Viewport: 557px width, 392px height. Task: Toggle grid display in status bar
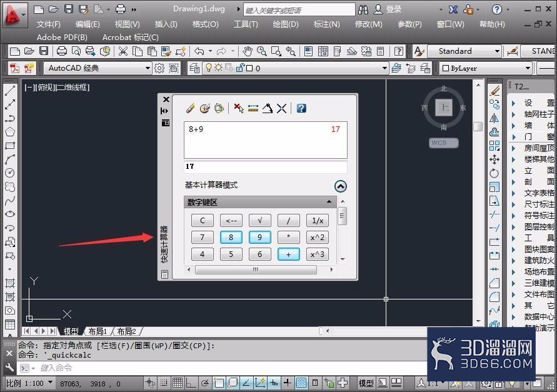[x=178, y=383]
